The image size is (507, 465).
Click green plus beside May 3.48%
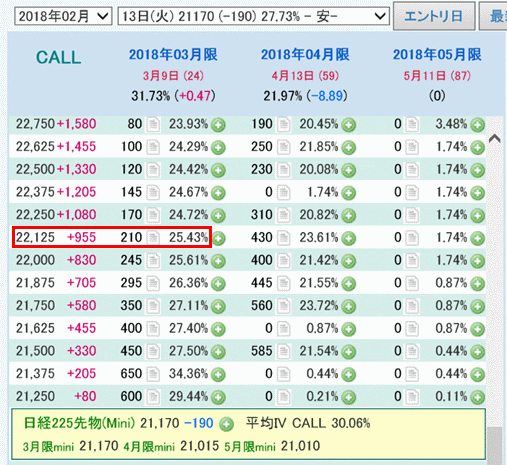coord(478,125)
